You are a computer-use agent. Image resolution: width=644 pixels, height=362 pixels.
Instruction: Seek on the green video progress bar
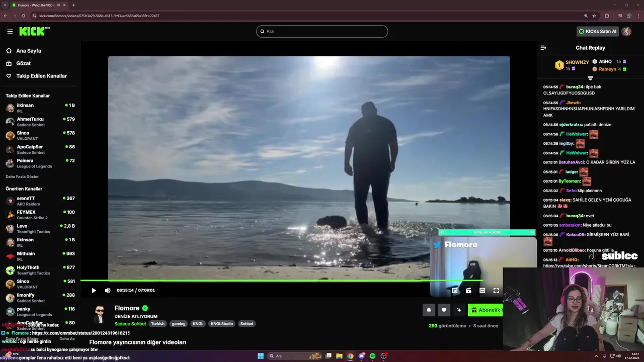[x=282, y=281]
